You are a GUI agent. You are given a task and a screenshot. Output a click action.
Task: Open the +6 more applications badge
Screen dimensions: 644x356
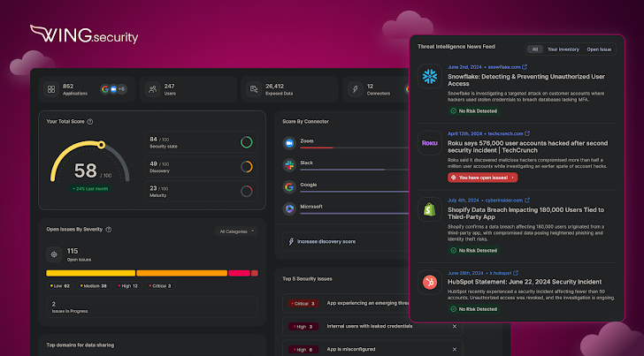click(121, 89)
